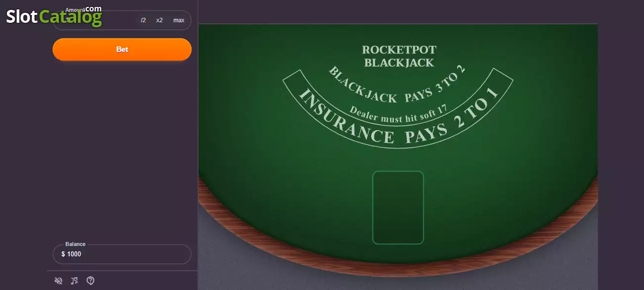The width and height of the screenshot is (644, 290).
Task: Set the bet amount to max
Action: point(179,20)
